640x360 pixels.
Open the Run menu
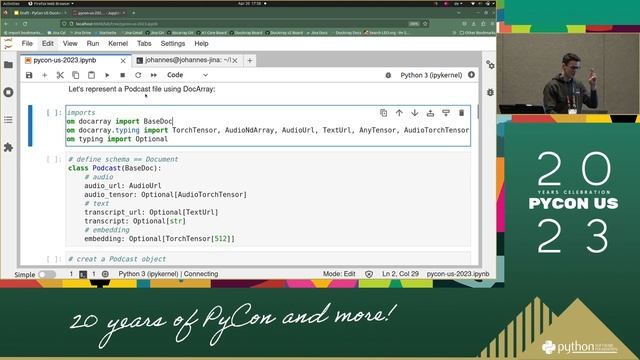[93, 44]
